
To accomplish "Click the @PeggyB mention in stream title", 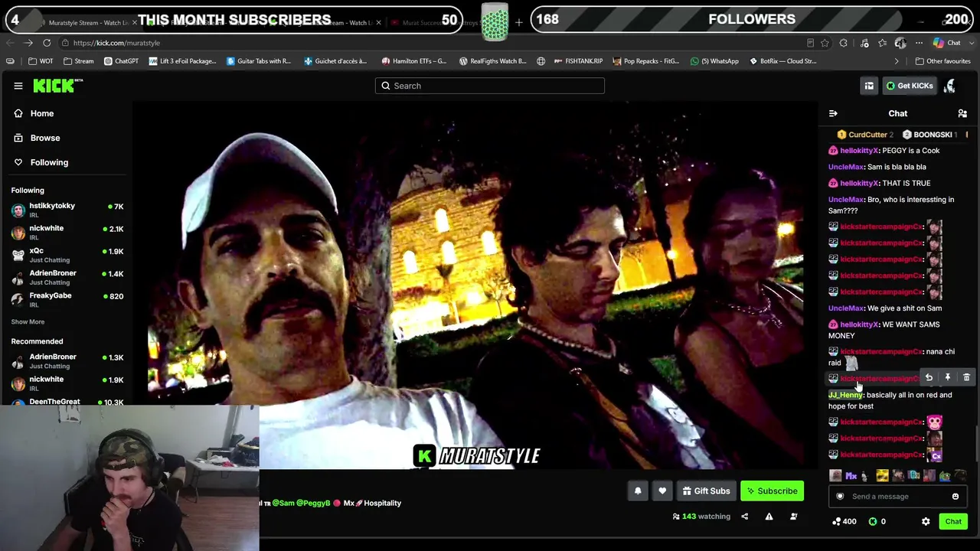I will (x=313, y=504).
